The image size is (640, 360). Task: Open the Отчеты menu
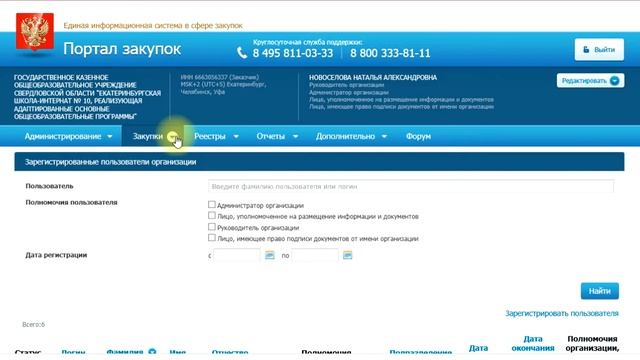click(271, 136)
